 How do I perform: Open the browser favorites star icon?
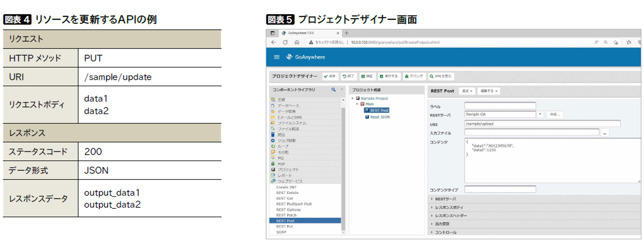[629, 42]
